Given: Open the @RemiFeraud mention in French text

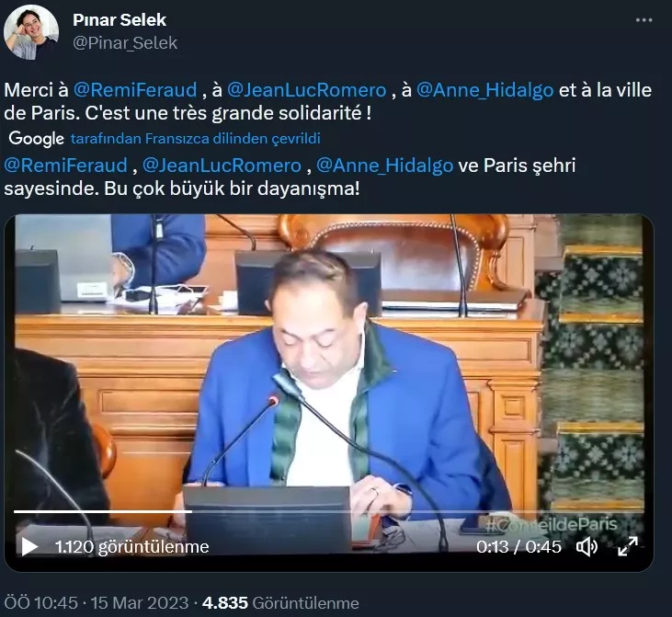Looking at the screenshot, I should (135, 90).
